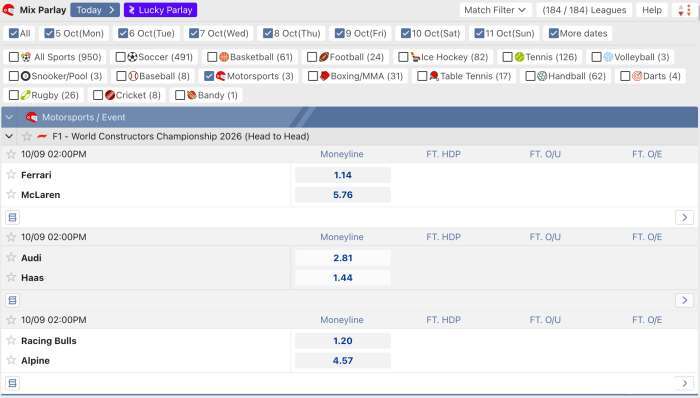Favorite the Audi selection star
700x398 pixels.
pyautogui.click(x=11, y=257)
